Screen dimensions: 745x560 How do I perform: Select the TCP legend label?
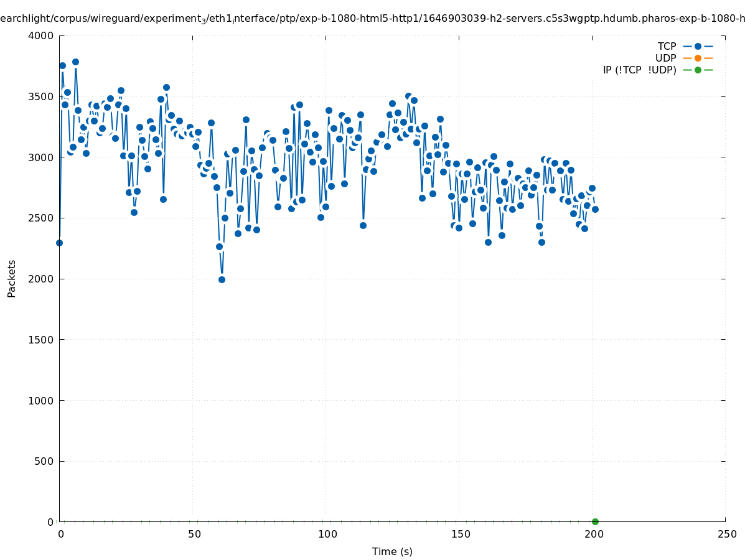(x=667, y=46)
